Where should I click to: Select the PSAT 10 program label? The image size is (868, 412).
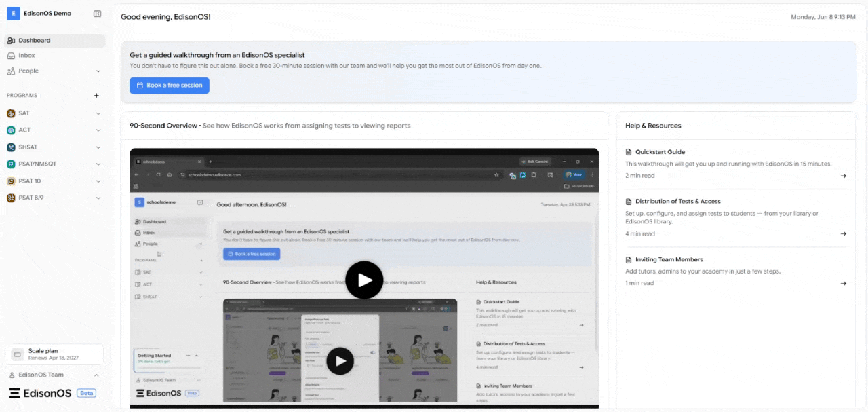tap(30, 181)
